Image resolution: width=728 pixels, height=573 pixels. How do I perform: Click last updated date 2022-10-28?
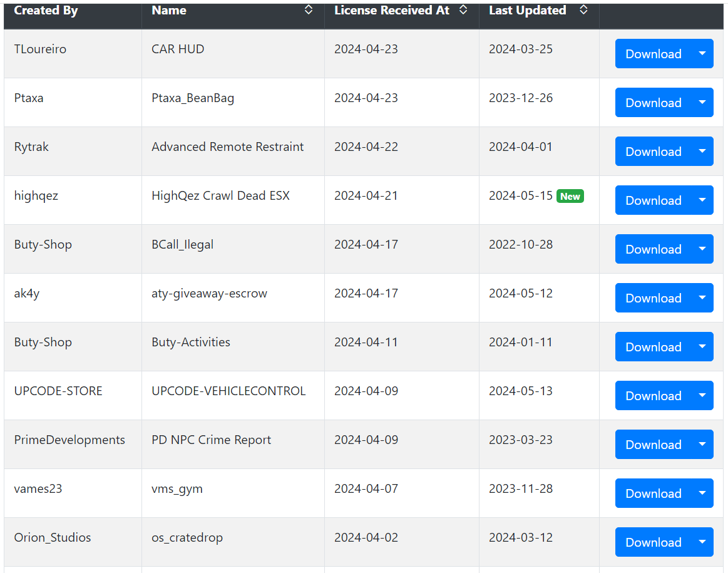[520, 245]
